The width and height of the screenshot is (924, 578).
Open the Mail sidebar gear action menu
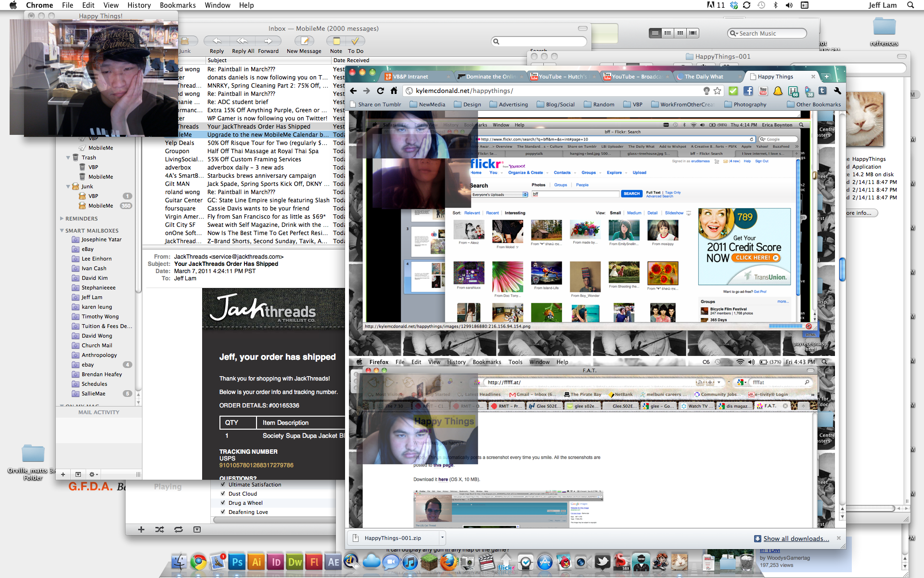point(93,474)
